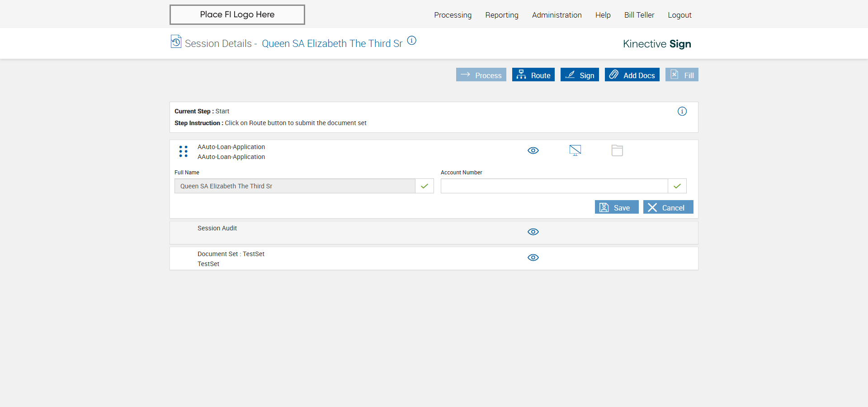This screenshot has width=868, height=407.
Task: View Document Set TestSet via eye icon
Action: click(533, 257)
